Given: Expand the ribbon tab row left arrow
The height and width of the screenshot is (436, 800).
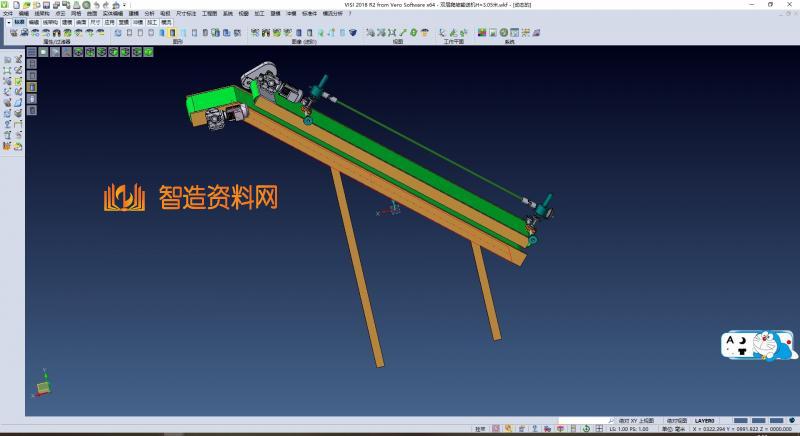Looking at the screenshot, I should pos(7,20).
